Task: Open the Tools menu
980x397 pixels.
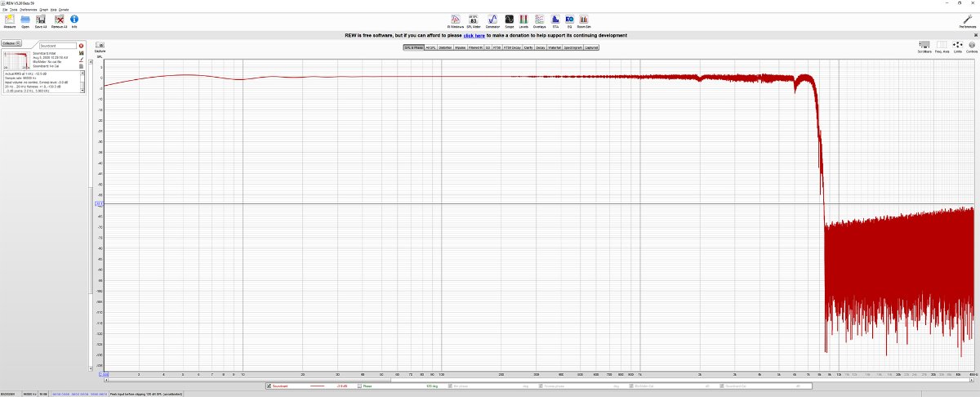Action: 13,9
